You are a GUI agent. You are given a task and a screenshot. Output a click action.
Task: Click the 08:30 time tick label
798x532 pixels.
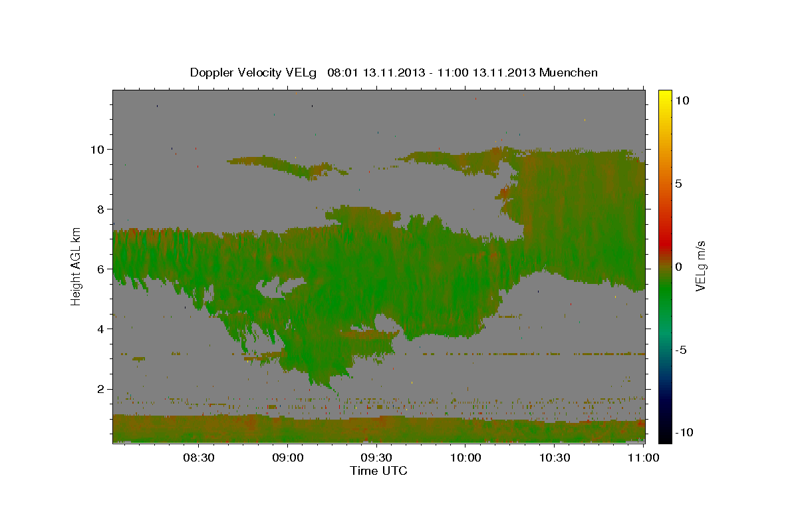(199, 458)
